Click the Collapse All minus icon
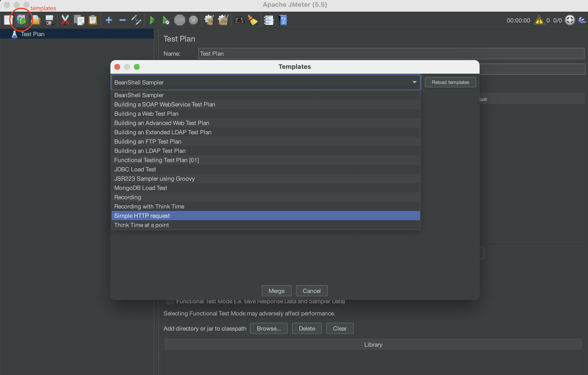588x375 pixels. pyautogui.click(x=122, y=20)
